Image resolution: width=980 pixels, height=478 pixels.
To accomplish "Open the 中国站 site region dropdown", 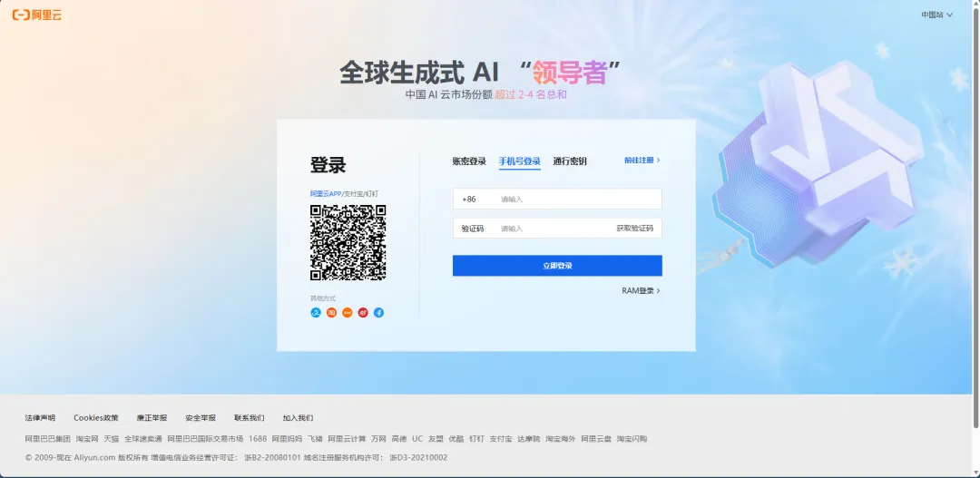I will pyautogui.click(x=936, y=15).
